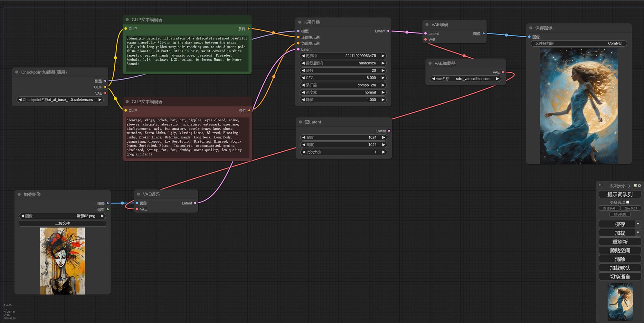Collapse the green CLIP文本编码器 node via its dot

pyautogui.click(x=127, y=20)
